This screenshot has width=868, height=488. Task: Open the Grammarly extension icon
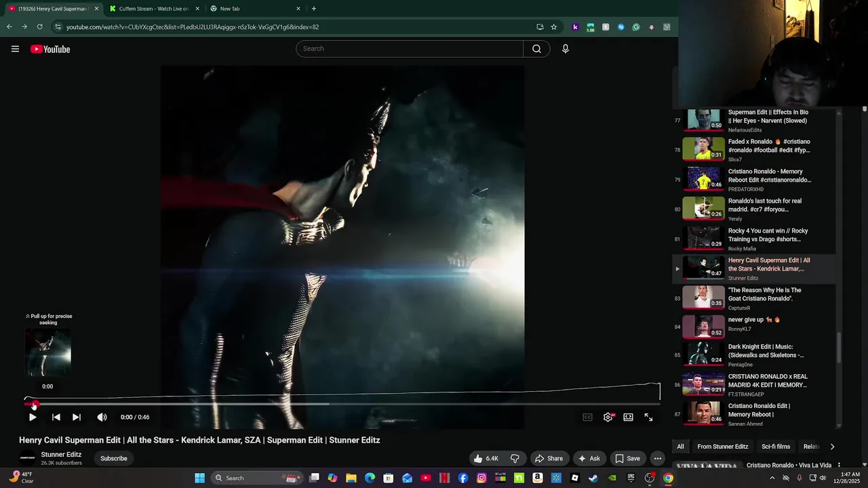pos(636,27)
